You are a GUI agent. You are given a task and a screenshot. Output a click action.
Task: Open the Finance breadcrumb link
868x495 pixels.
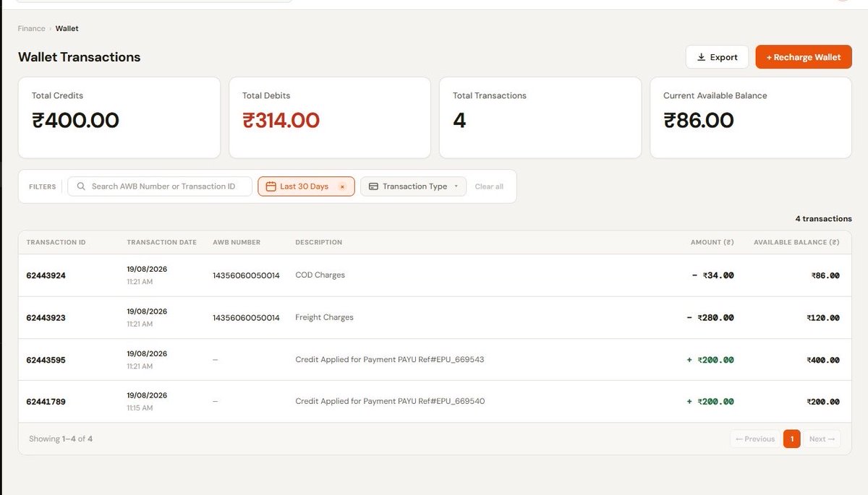[x=31, y=29]
